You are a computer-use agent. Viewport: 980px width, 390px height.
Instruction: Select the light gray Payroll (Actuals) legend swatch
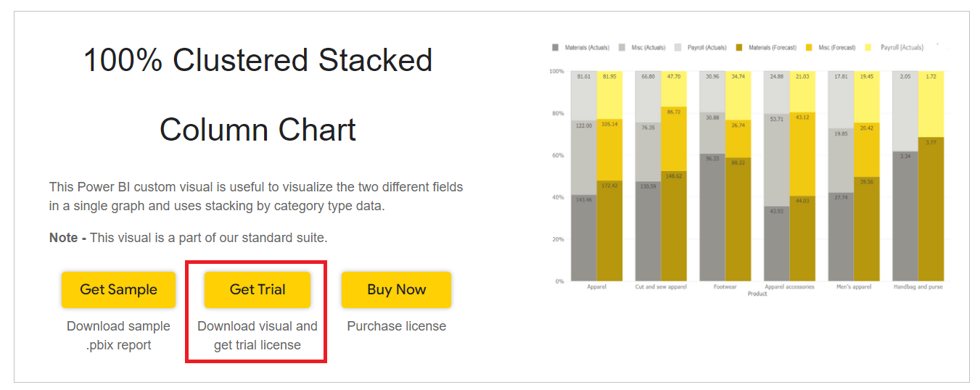(x=678, y=48)
